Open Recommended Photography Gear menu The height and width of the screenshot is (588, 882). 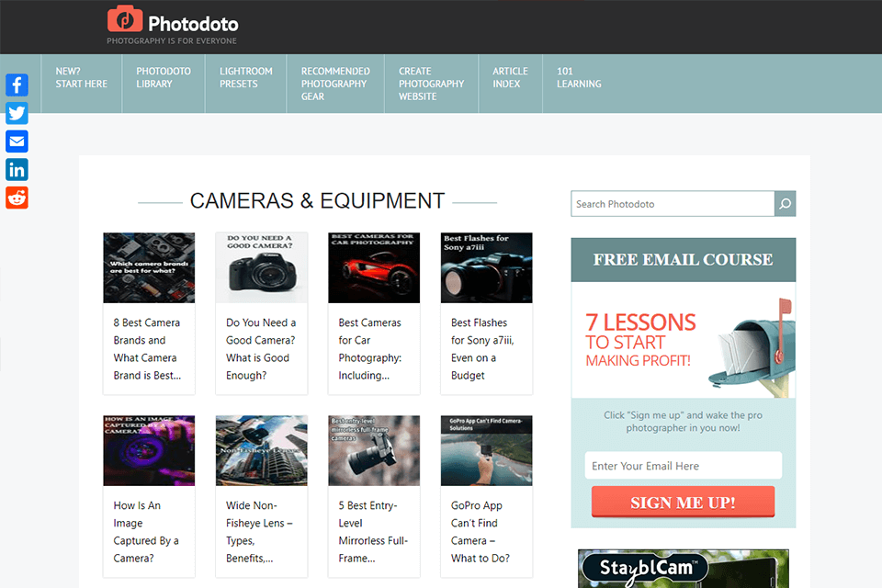tap(335, 84)
